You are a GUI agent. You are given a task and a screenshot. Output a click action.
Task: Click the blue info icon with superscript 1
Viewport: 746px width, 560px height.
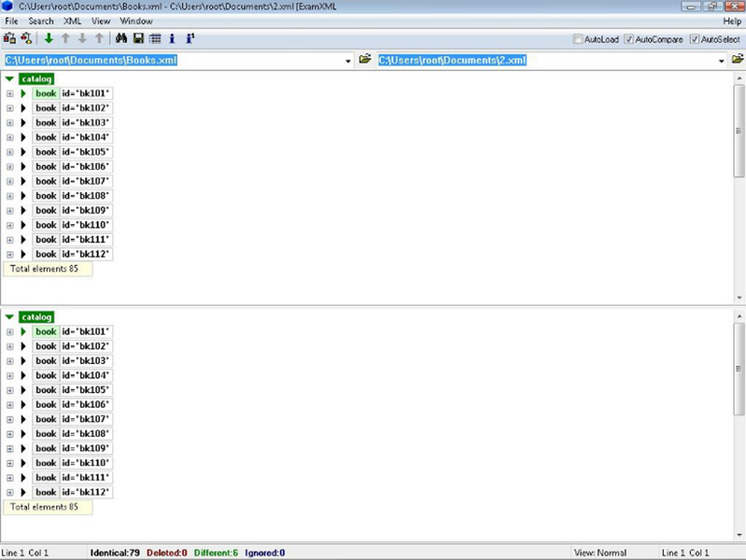(190, 38)
